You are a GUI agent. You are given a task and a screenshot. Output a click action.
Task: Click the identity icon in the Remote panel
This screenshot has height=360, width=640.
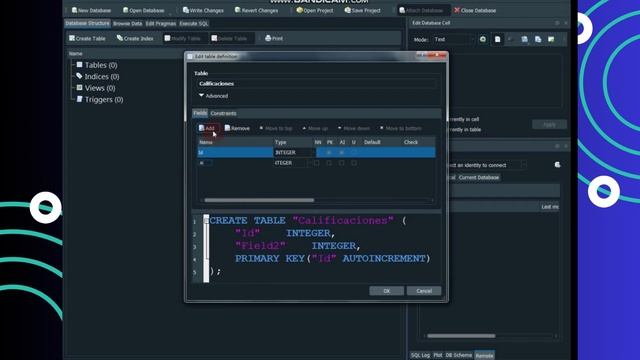(x=558, y=165)
